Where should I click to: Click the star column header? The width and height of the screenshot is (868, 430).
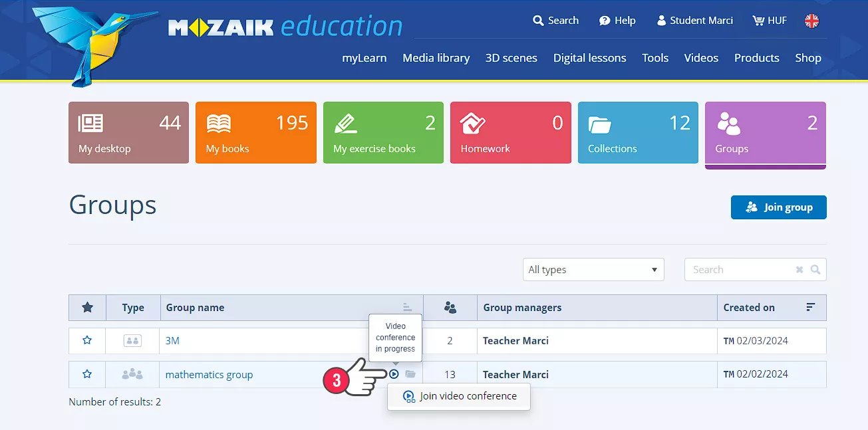click(x=87, y=308)
